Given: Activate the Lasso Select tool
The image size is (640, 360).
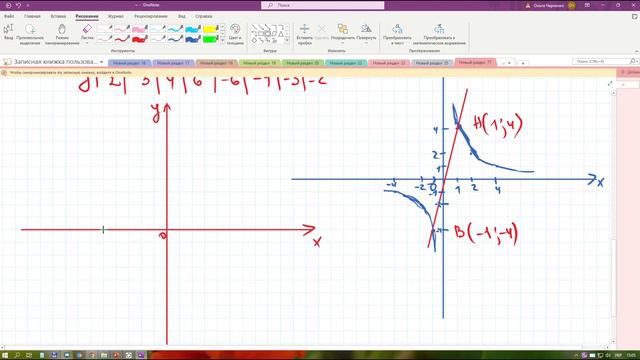Looking at the screenshot, I should point(30,34).
